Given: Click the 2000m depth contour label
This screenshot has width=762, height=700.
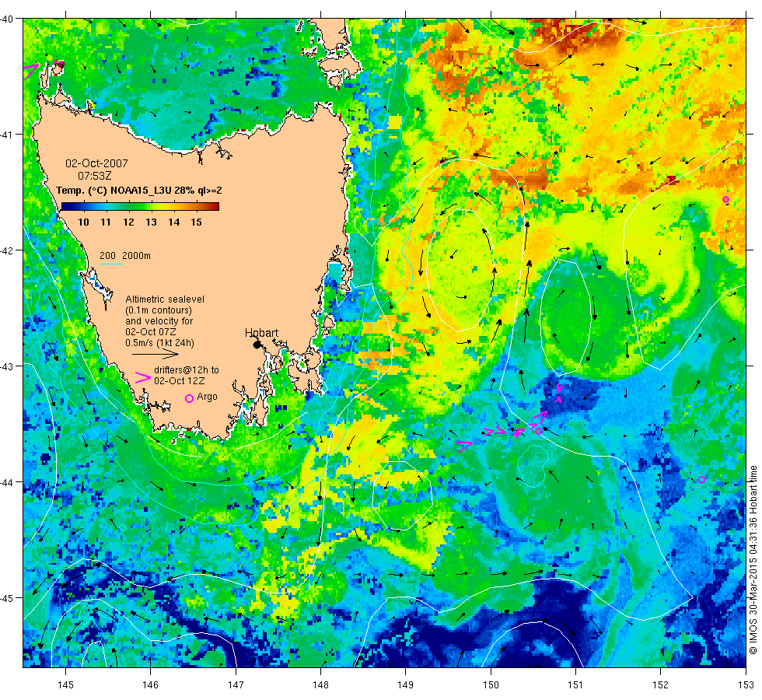Looking at the screenshot, I should 136,256.
